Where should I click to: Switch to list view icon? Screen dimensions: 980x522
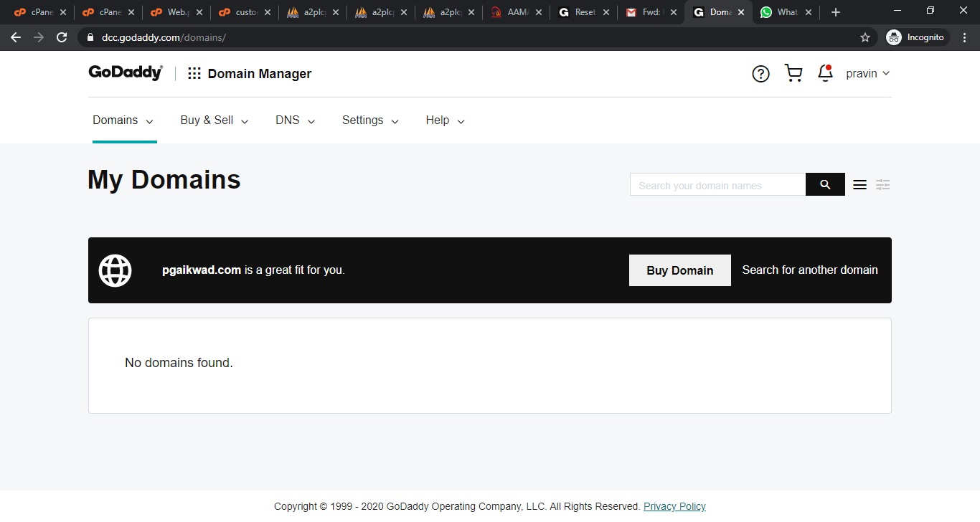tap(859, 185)
